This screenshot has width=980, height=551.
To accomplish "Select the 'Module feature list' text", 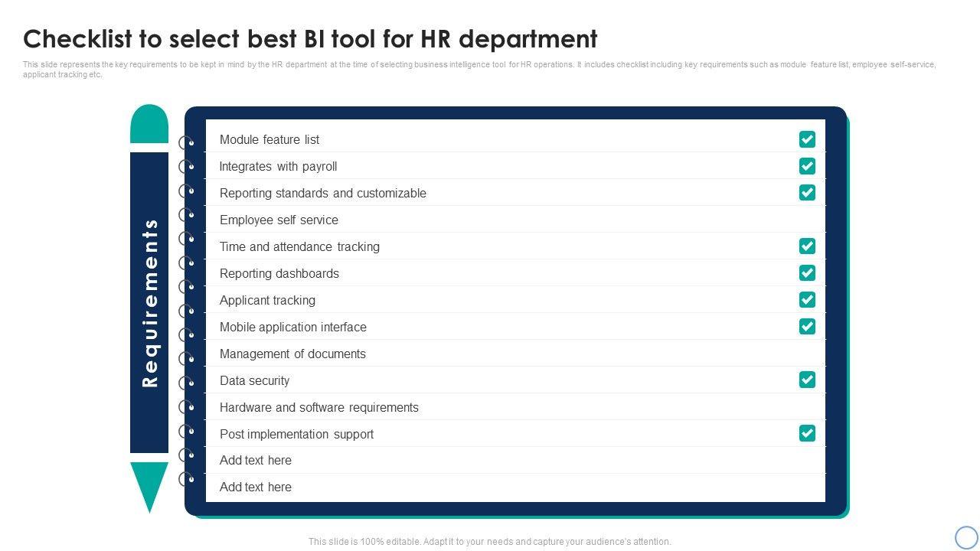I will click(x=269, y=139).
